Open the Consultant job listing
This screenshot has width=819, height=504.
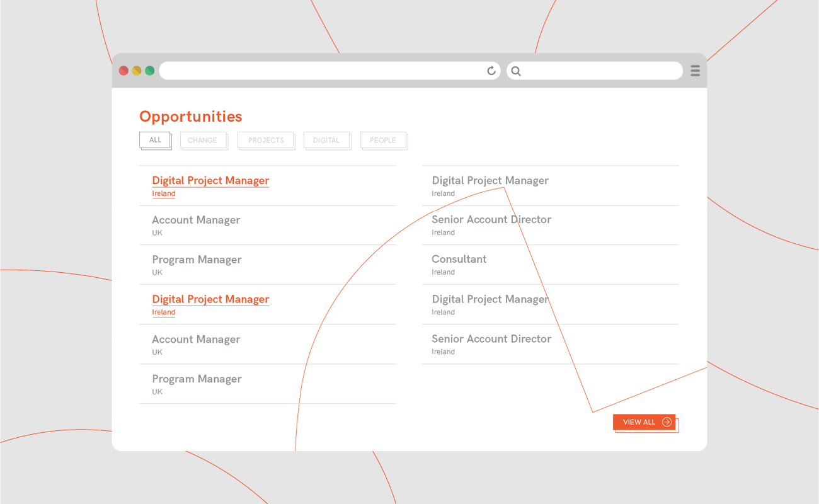[x=459, y=259]
